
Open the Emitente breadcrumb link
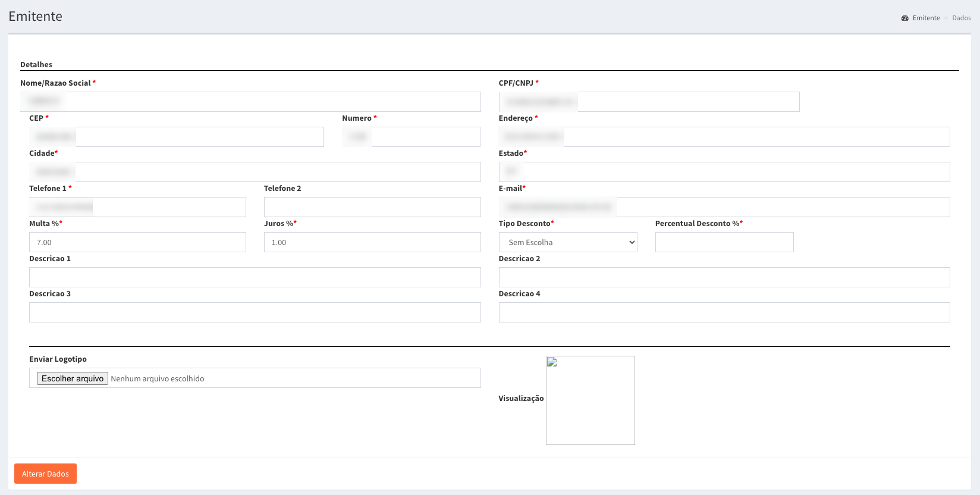pyautogui.click(x=926, y=18)
